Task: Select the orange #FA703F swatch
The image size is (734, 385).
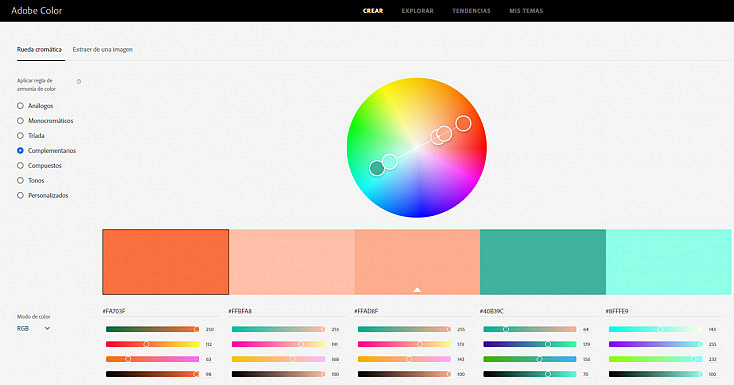Action: tap(166, 262)
